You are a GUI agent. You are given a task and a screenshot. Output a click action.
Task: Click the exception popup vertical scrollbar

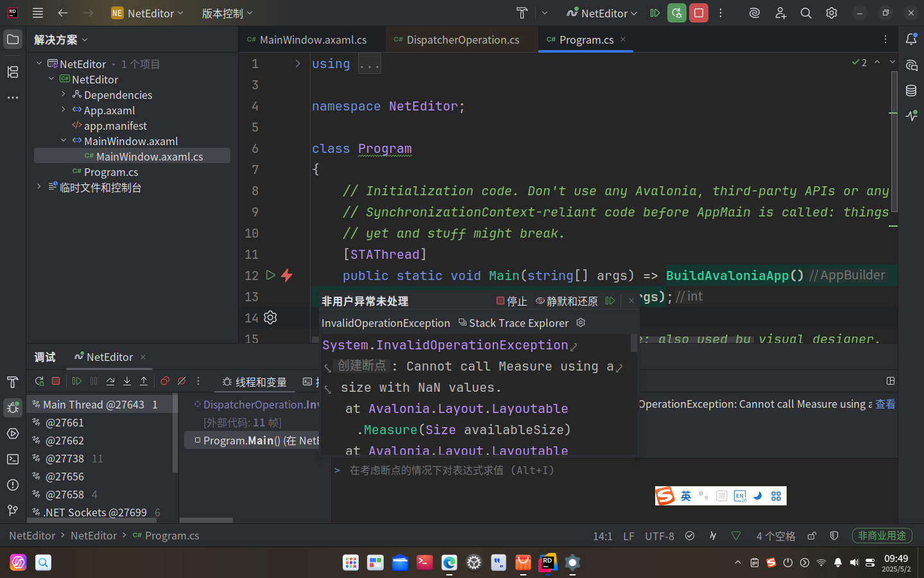tap(634, 342)
